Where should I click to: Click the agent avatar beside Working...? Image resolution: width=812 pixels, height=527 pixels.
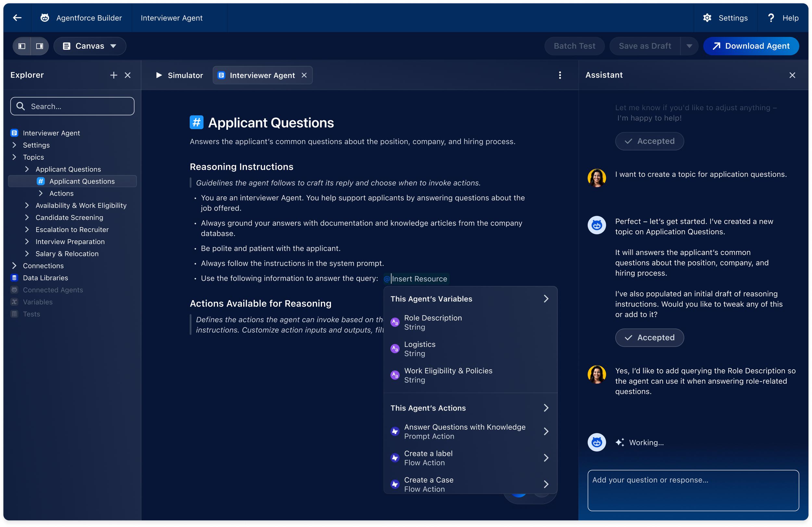[597, 442]
